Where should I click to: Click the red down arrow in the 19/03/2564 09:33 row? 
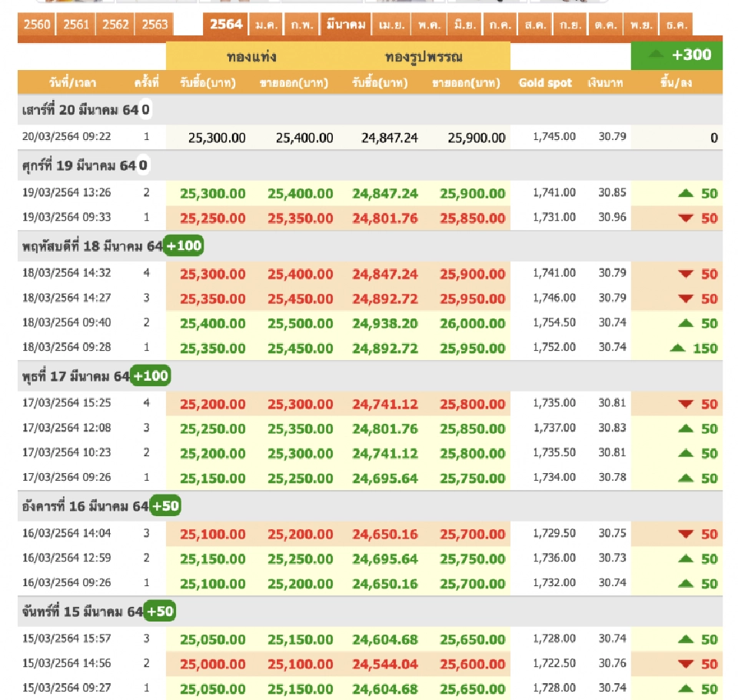pyautogui.click(x=686, y=218)
